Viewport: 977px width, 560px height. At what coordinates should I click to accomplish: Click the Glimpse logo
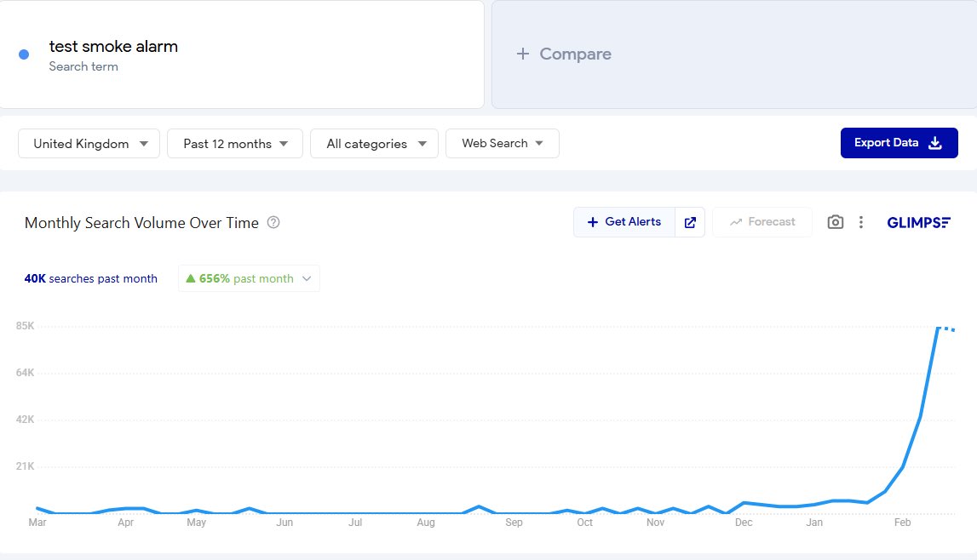pyautogui.click(x=918, y=222)
